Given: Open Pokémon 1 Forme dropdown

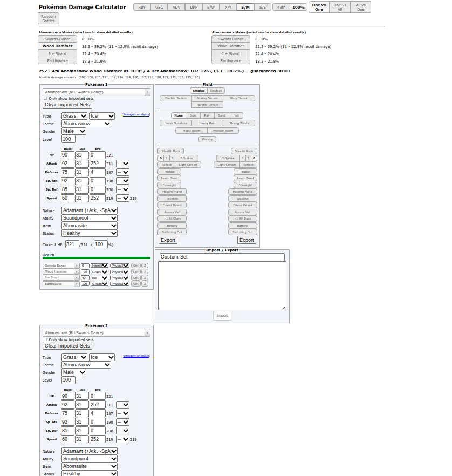Looking at the screenshot, I should [x=86, y=124].
